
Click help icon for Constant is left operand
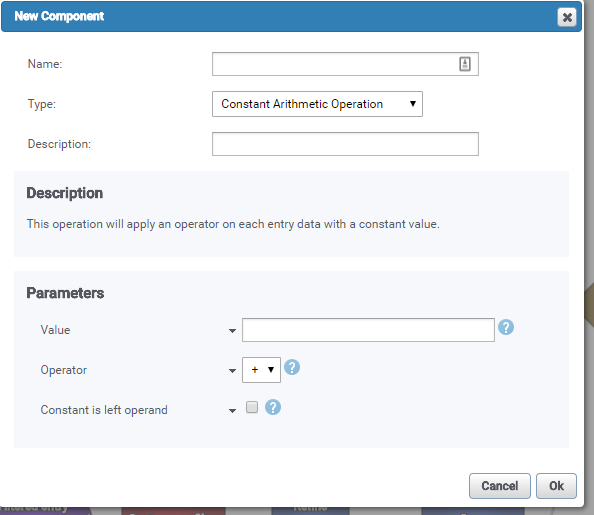tap(273, 407)
